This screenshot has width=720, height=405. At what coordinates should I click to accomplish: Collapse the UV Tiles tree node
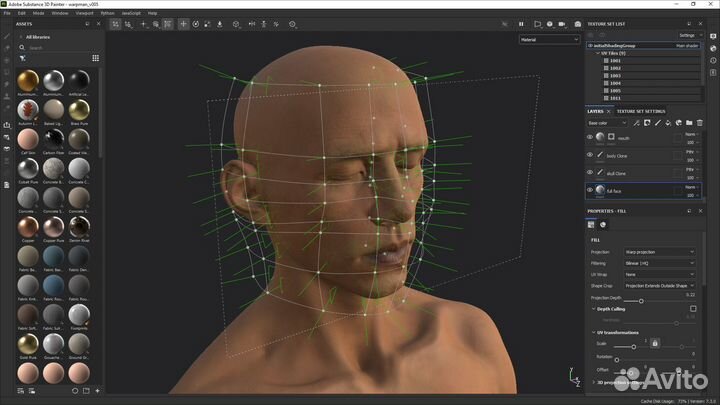598,53
